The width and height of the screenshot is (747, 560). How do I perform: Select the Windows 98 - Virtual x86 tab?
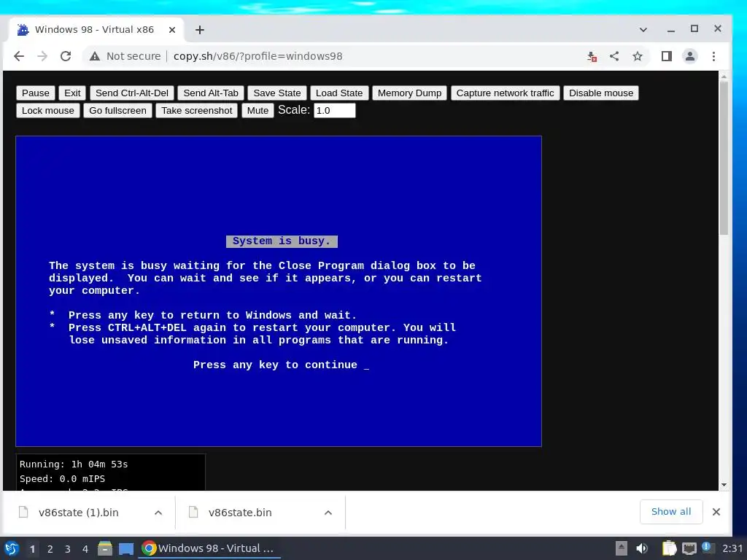(x=94, y=29)
